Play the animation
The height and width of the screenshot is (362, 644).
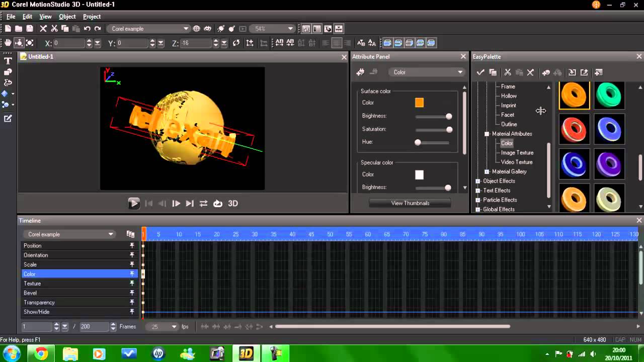134,204
